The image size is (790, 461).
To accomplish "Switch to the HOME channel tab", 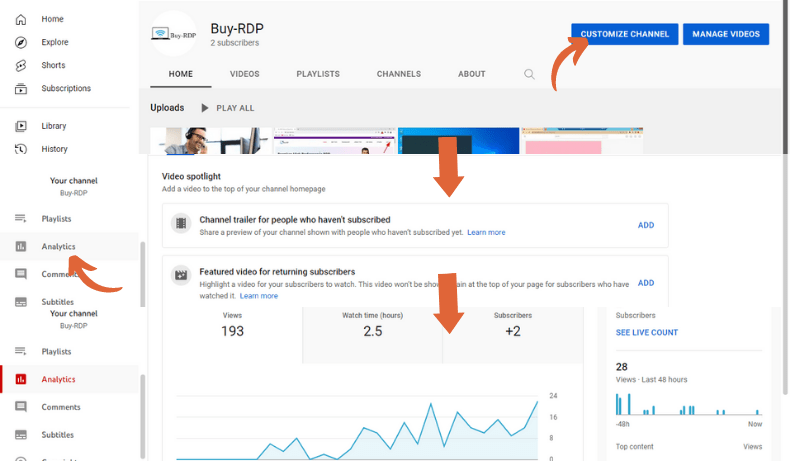I will point(181,74).
